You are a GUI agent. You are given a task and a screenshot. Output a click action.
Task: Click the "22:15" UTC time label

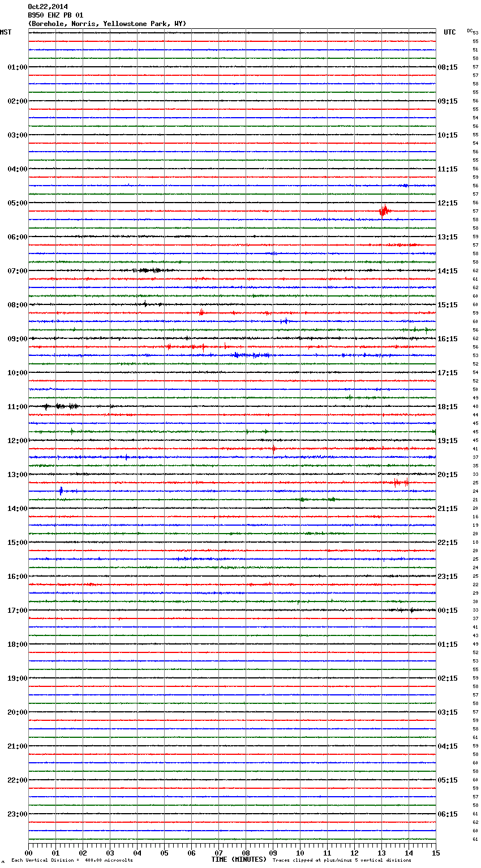click(x=448, y=543)
